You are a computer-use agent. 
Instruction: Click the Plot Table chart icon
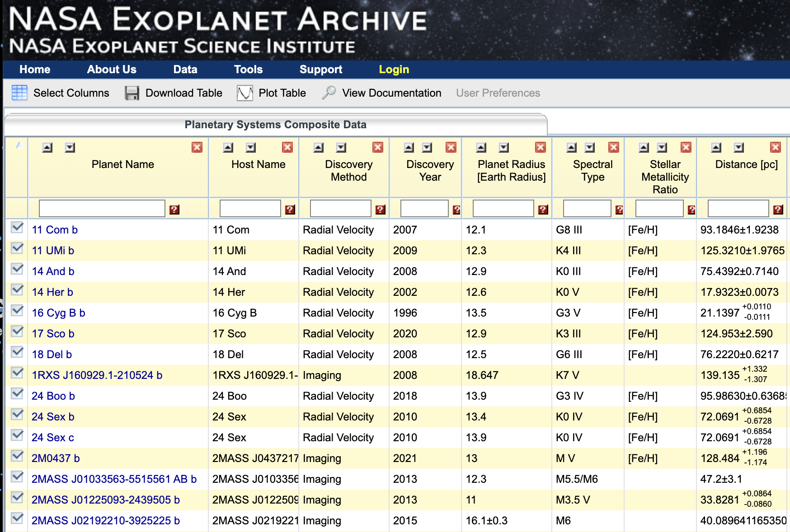point(245,93)
